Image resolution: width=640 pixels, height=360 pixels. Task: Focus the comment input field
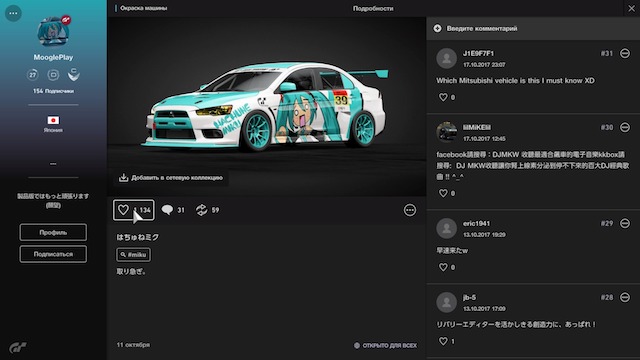[x=533, y=28]
